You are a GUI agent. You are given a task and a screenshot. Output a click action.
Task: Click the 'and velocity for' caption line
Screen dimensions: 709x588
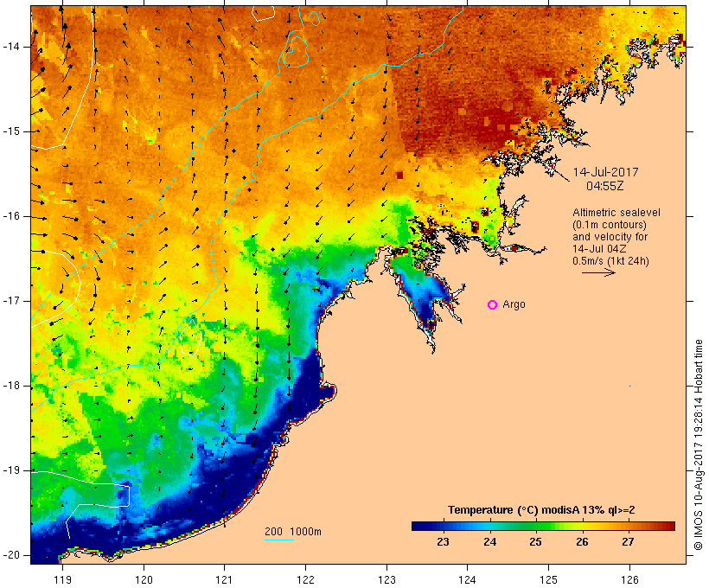(x=610, y=237)
